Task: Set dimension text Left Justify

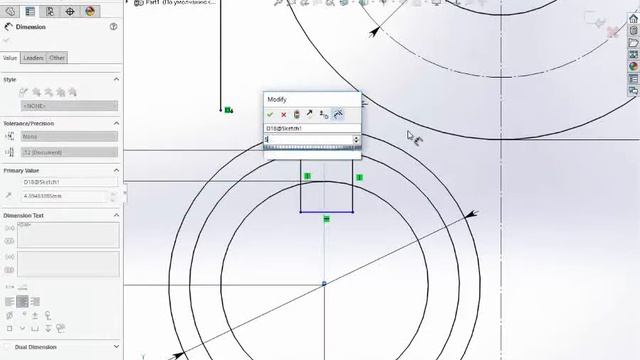Action: click(9, 302)
